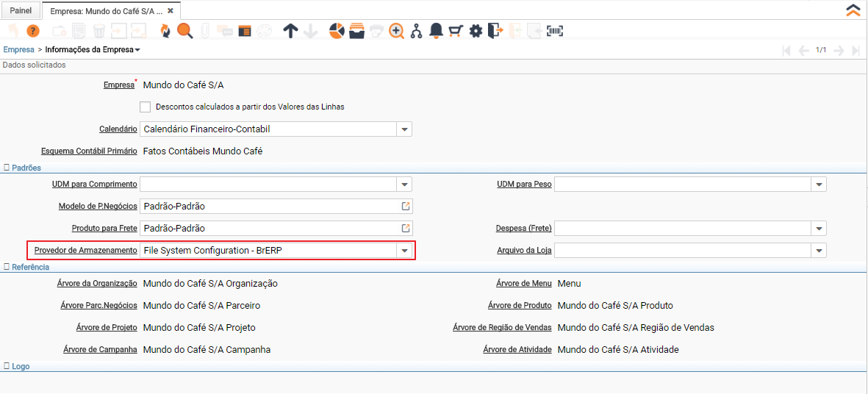Click the Refresh arrows toolbar icon
The height and width of the screenshot is (394, 868).
165,31
